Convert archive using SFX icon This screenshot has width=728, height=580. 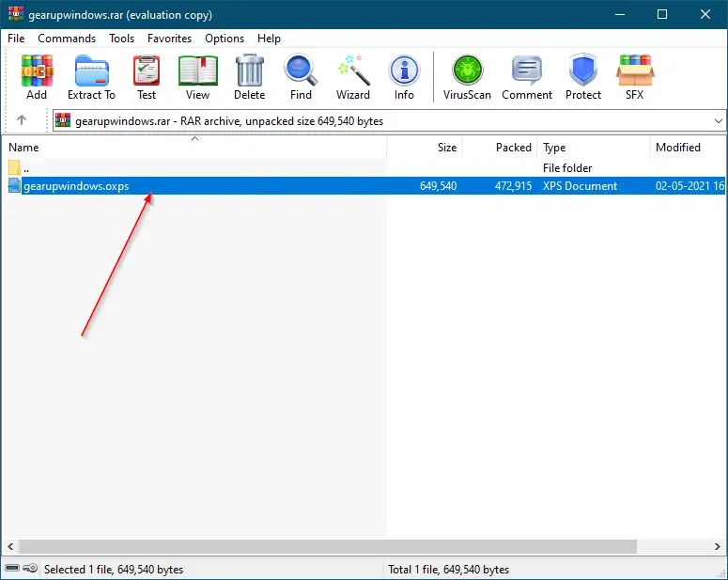[635, 71]
